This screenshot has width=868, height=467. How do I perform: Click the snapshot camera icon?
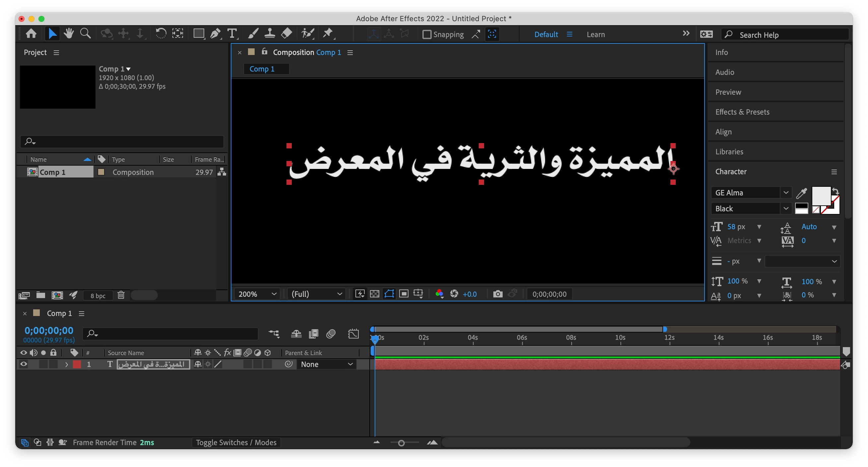coord(497,294)
